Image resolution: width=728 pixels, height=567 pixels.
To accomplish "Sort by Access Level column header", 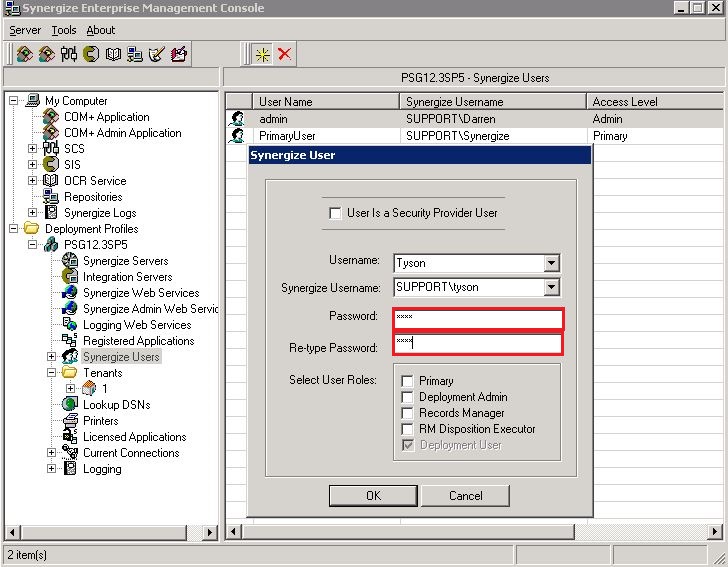I will click(655, 102).
